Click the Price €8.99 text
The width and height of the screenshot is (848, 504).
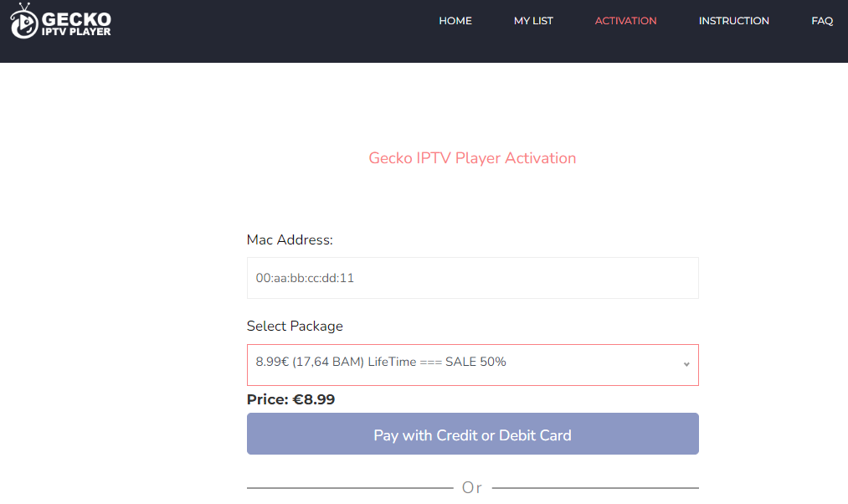(290, 399)
